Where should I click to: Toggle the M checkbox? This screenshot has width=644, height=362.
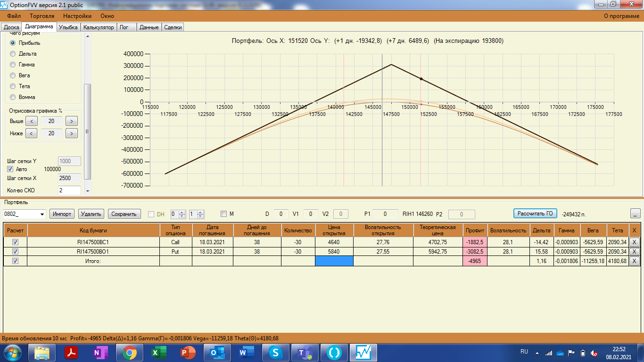pyautogui.click(x=223, y=214)
